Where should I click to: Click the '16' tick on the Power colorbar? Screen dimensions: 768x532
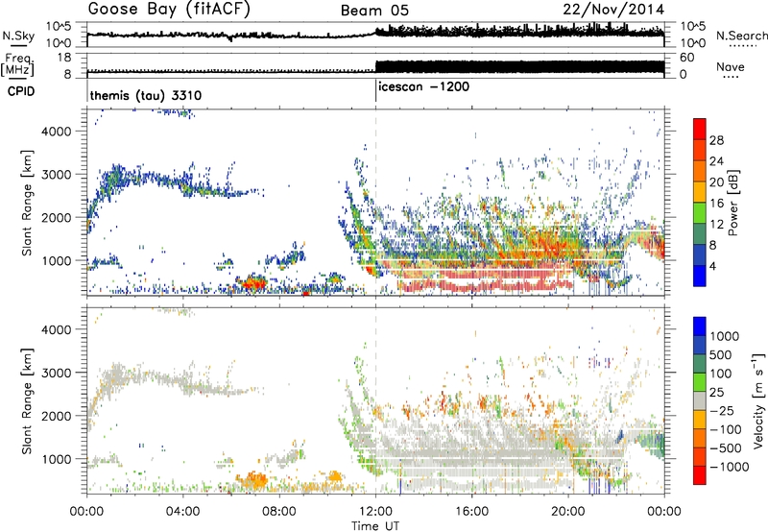[716, 204]
